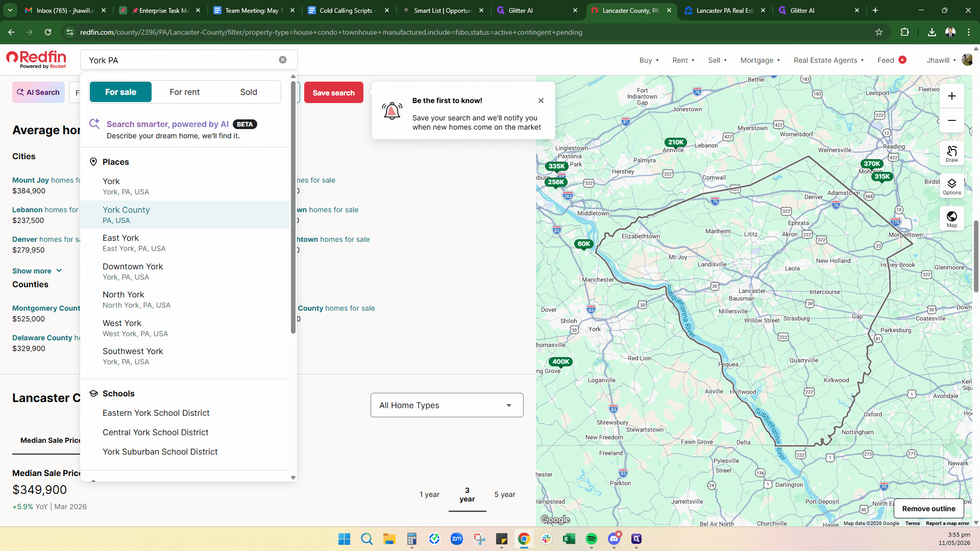Click the 370K price marker on map
Image resolution: width=980 pixels, height=551 pixels.
[872, 164]
